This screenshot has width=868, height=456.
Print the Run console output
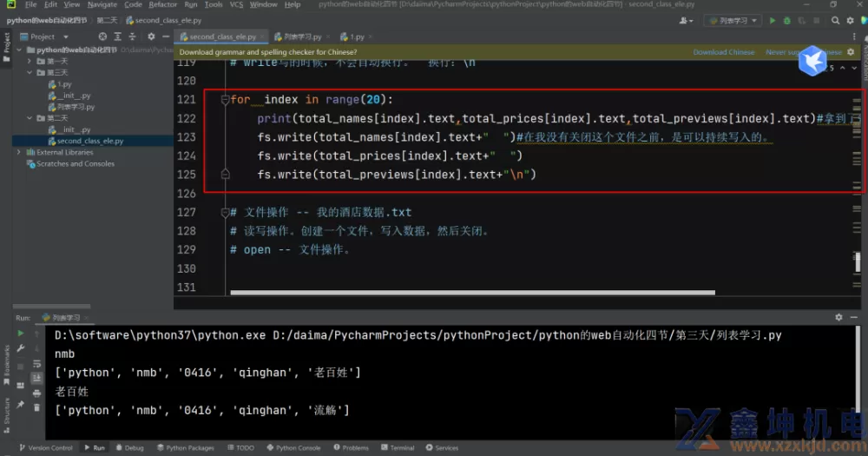click(x=36, y=393)
